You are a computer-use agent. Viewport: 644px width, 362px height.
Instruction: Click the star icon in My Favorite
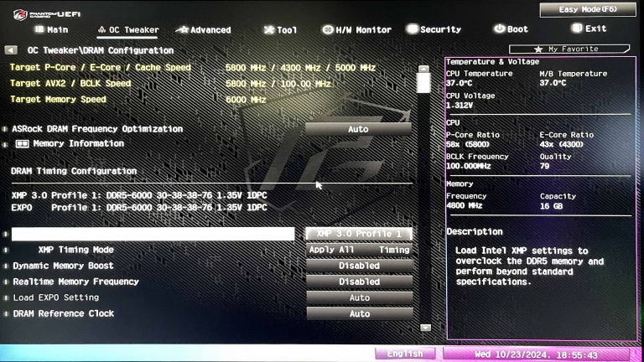(x=538, y=49)
